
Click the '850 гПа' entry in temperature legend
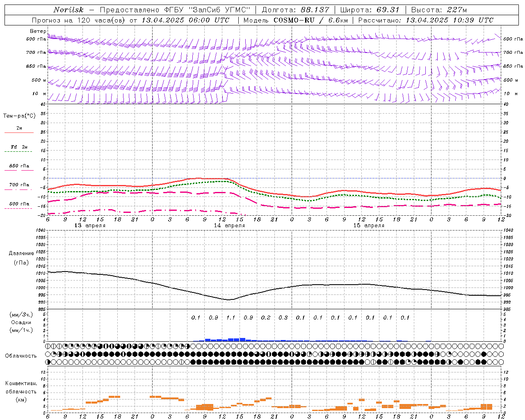pyautogui.click(x=19, y=166)
